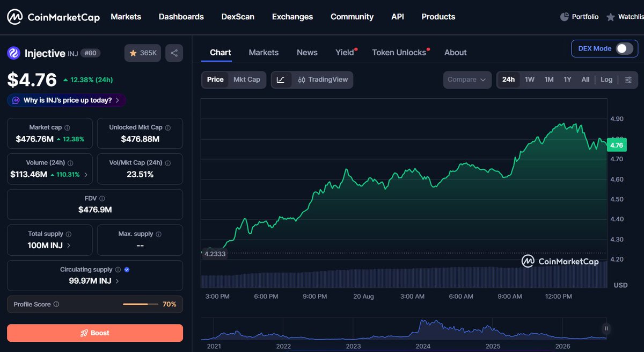Click the Profile Score progress bar
644x352 pixels.
[x=140, y=304]
